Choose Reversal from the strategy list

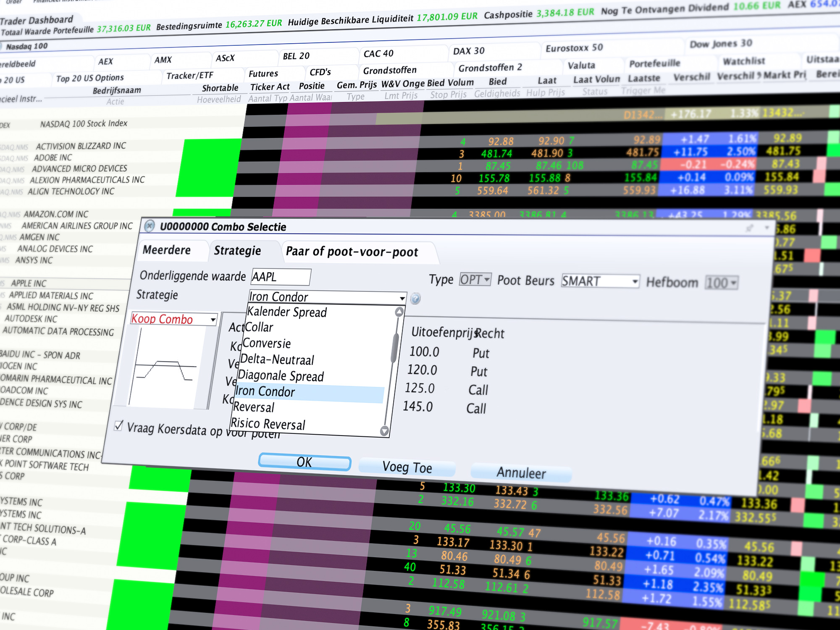(254, 407)
